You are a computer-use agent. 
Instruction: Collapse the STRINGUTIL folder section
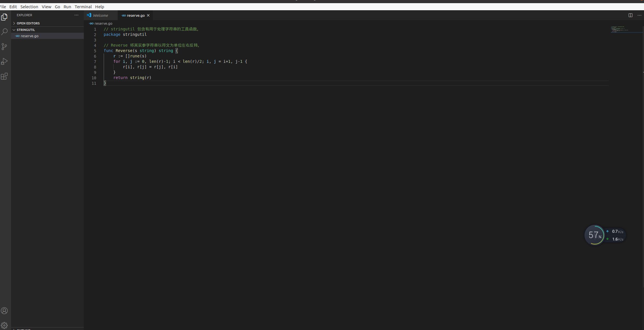tap(26, 30)
